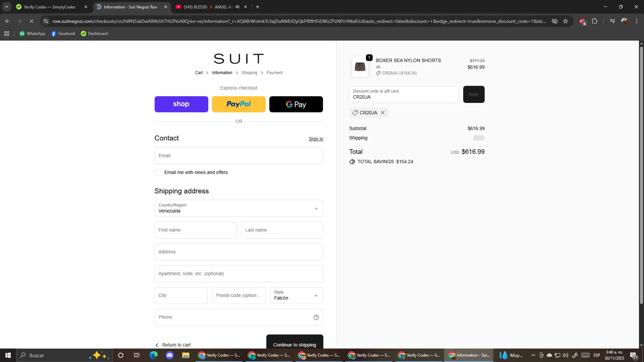Open a new browser tab
Viewport: 644px width, 362px height.
coord(258,7)
